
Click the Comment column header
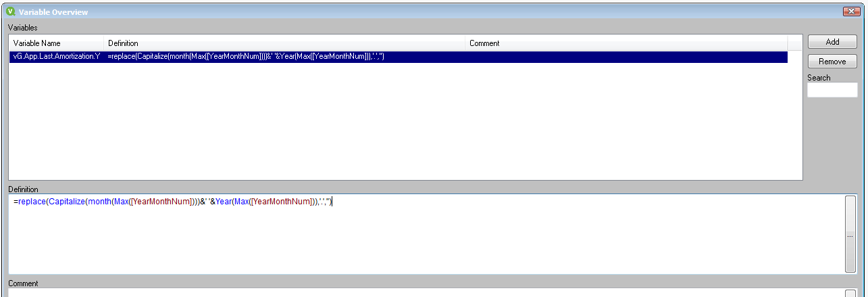pyautogui.click(x=626, y=43)
